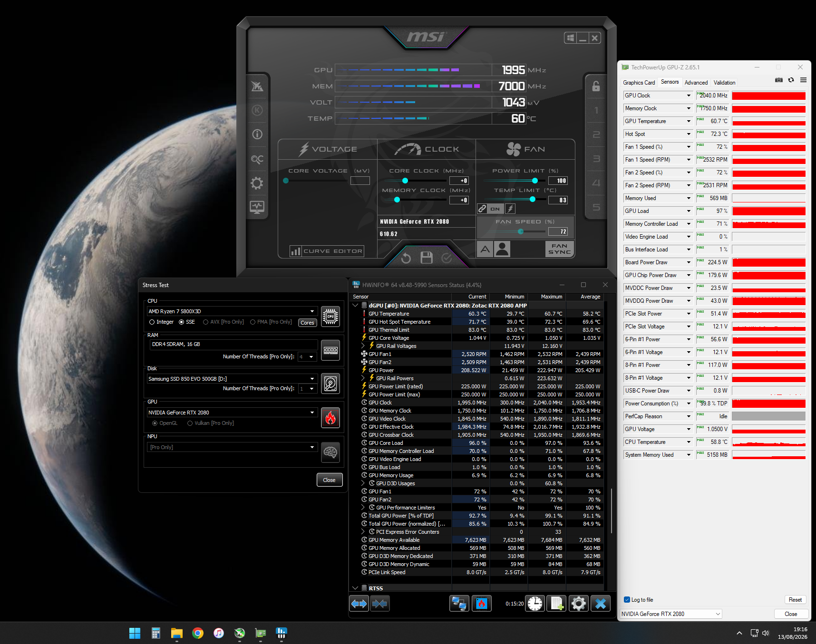Image resolution: width=816 pixels, height=644 pixels.
Task: Open the GPU Temperature sensor dropdown in GPU-Z
Action: (689, 122)
